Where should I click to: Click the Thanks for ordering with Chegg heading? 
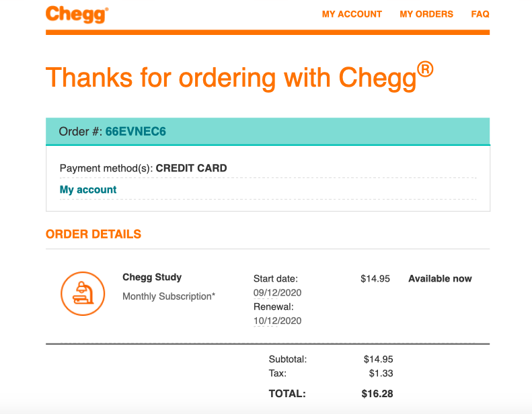(x=239, y=77)
